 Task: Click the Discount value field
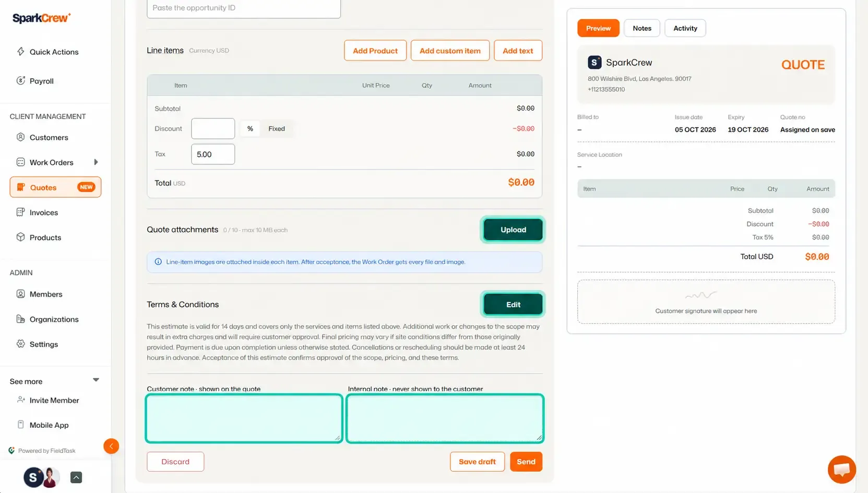pyautogui.click(x=213, y=129)
